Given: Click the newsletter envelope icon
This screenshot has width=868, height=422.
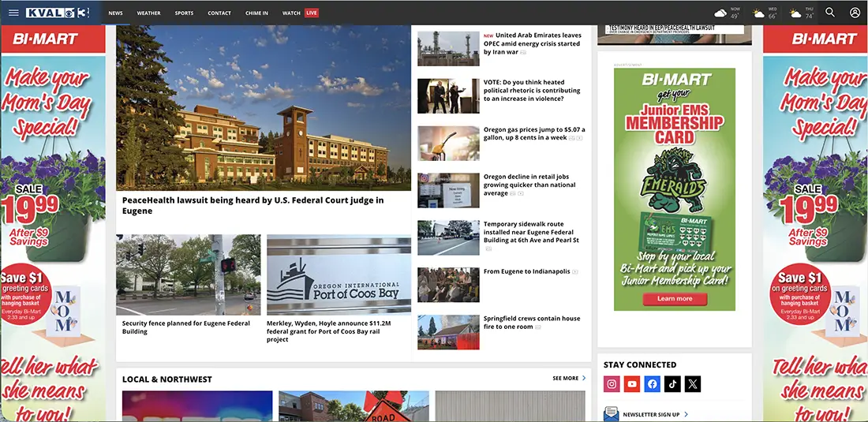Looking at the screenshot, I should point(611,413).
